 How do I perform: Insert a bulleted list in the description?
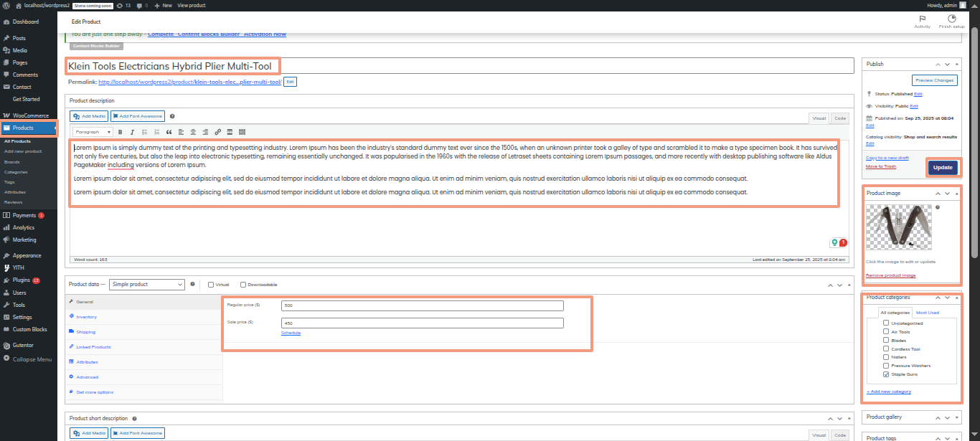click(144, 132)
